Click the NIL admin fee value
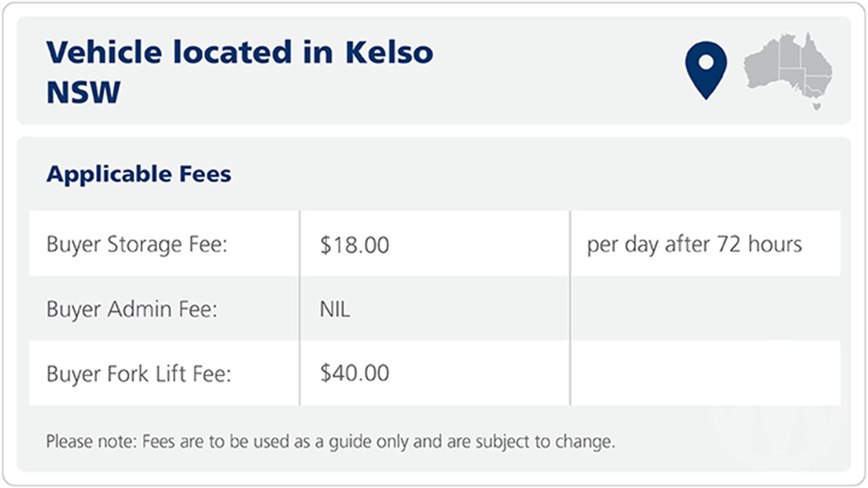The height and width of the screenshot is (488, 868). click(x=335, y=309)
